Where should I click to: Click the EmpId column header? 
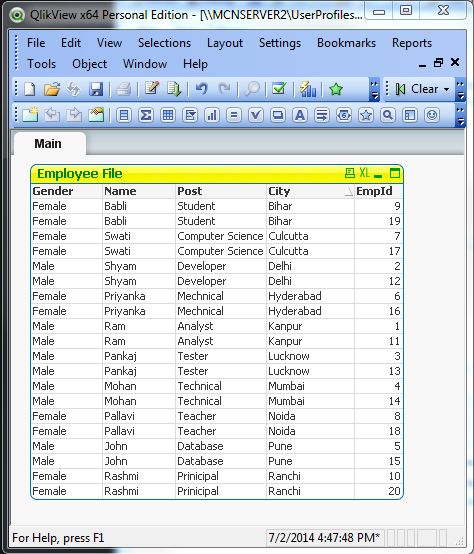[378, 191]
